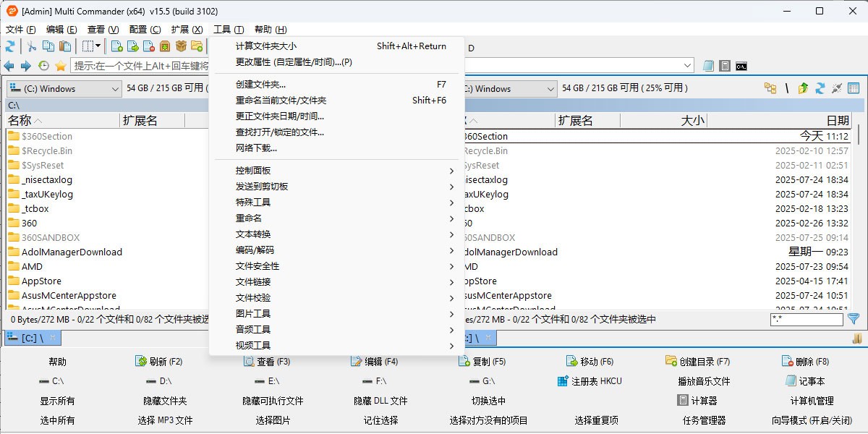
Task: Click the paste toolbar icon
Action: point(64,46)
